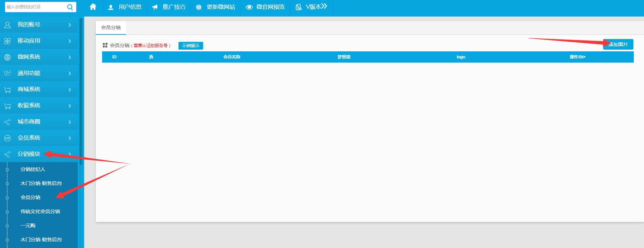Expand the 通用功能 menu chevron
The image size is (644, 248).
point(70,74)
